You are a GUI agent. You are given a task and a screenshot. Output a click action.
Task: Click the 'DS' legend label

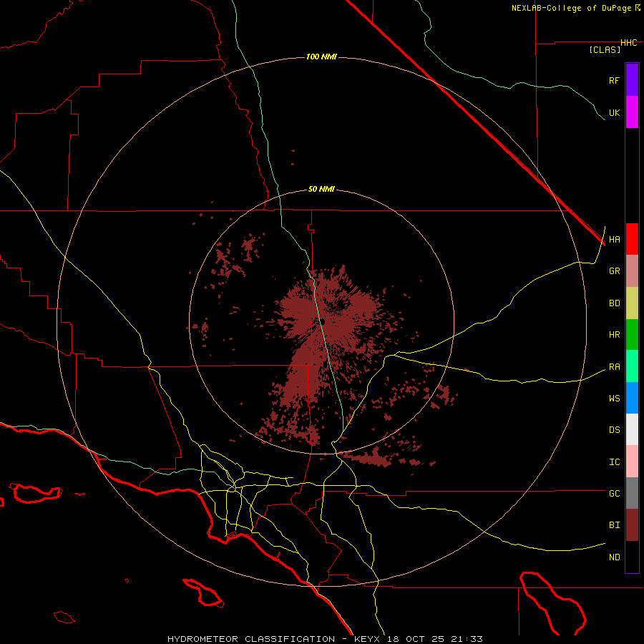614,430
